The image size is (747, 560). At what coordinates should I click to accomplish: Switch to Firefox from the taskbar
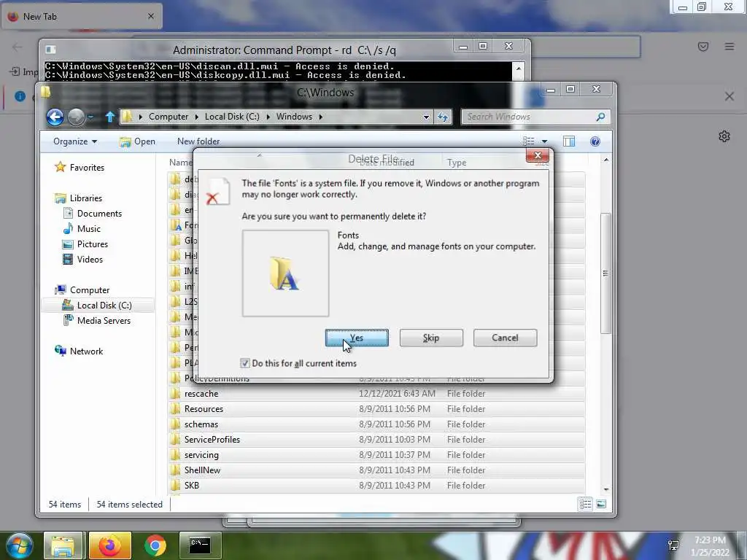click(x=109, y=545)
